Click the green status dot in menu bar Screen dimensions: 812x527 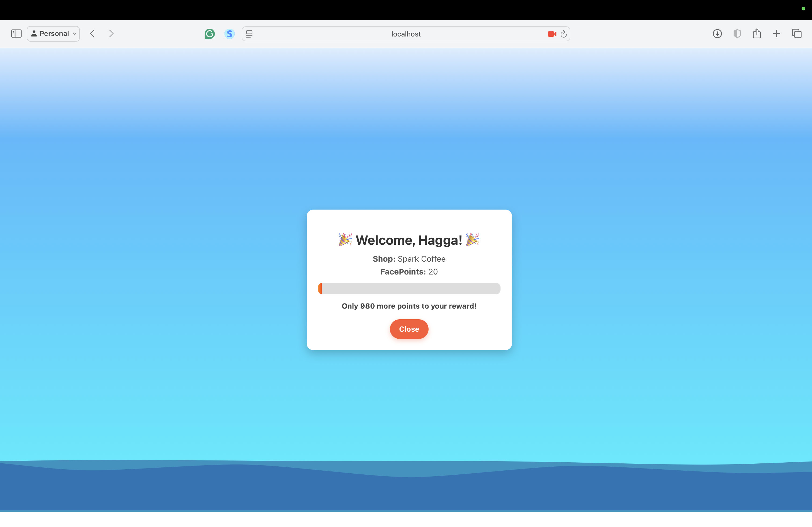tap(803, 9)
